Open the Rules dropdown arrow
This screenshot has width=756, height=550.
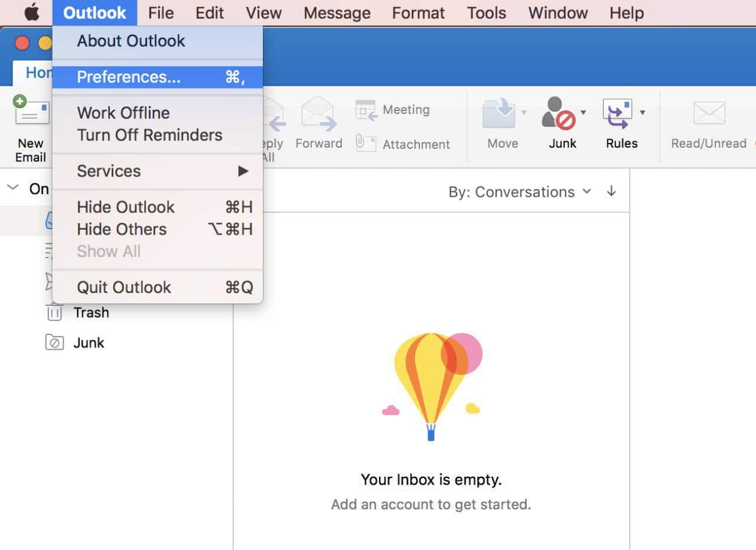coord(643,112)
